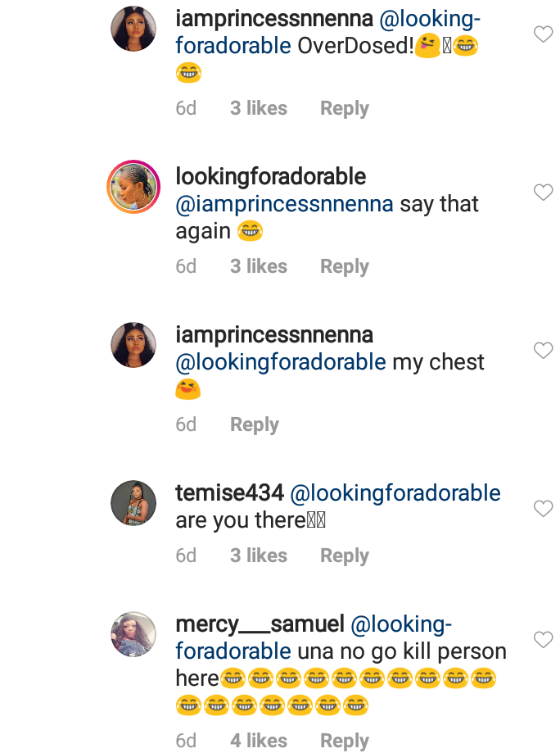This screenshot has height=753, width=560.
Task: Tap @iamprincessnnenna mention in reply
Action: [284, 204]
